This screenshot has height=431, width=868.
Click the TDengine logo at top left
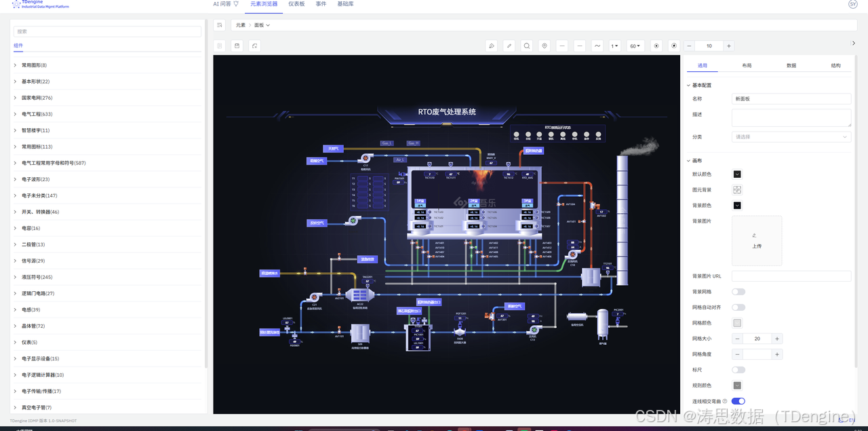coord(41,4)
